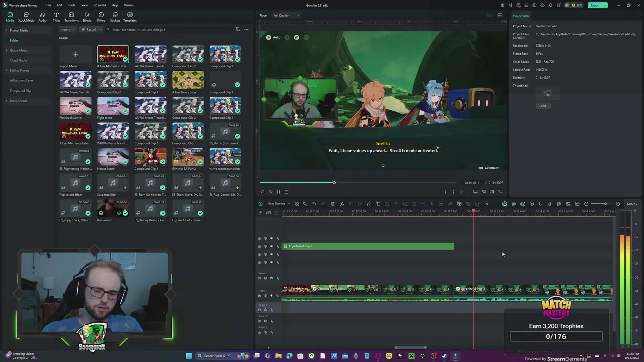Screen dimensions: 644x362
Task: Switch to the Effects tab
Action: click(x=87, y=17)
